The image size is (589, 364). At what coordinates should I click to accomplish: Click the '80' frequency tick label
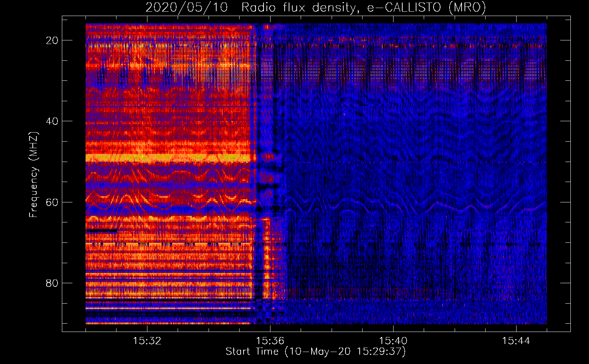click(52, 283)
